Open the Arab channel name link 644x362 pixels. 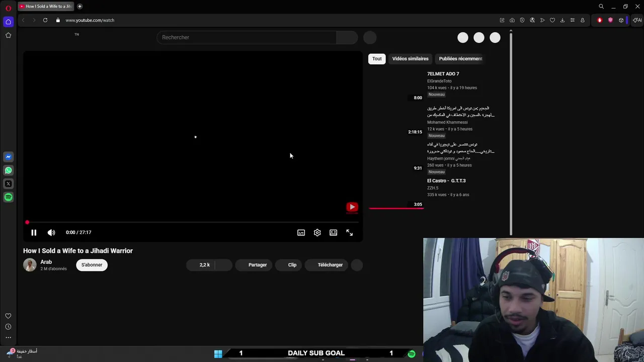tap(46, 262)
